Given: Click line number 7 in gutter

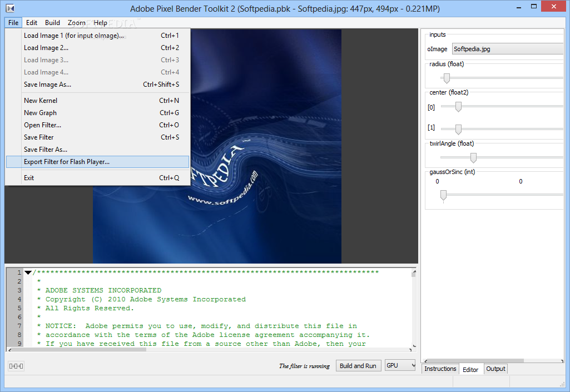Looking at the screenshot, I should point(19,326).
